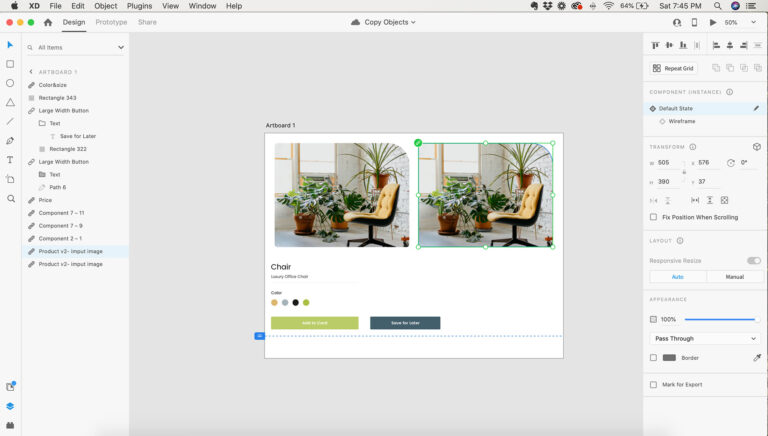The image size is (768, 436).
Task: Edit Default State with pencil icon
Action: (x=756, y=108)
